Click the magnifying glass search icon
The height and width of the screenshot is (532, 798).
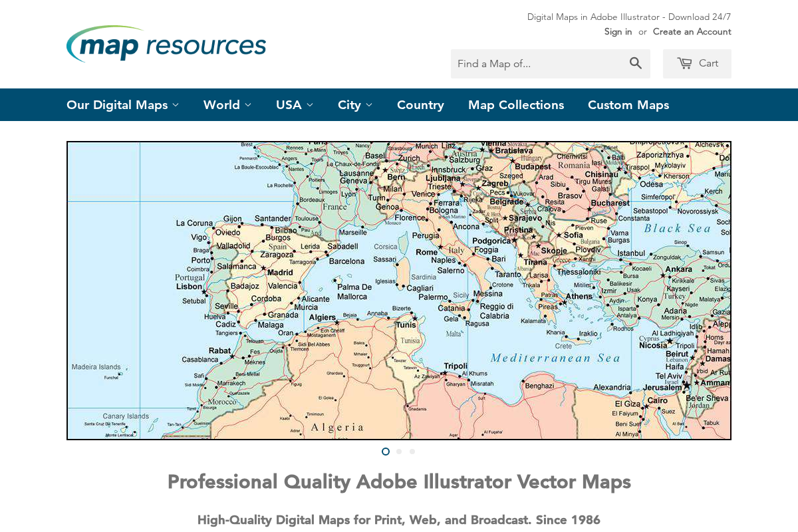click(x=635, y=63)
